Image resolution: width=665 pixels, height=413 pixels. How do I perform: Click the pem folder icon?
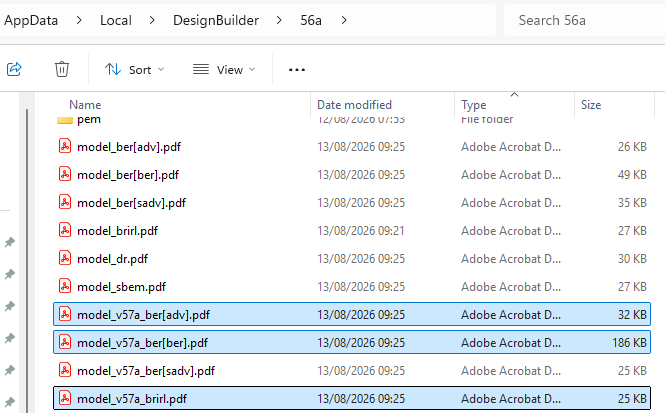pyautogui.click(x=65, y=120)
